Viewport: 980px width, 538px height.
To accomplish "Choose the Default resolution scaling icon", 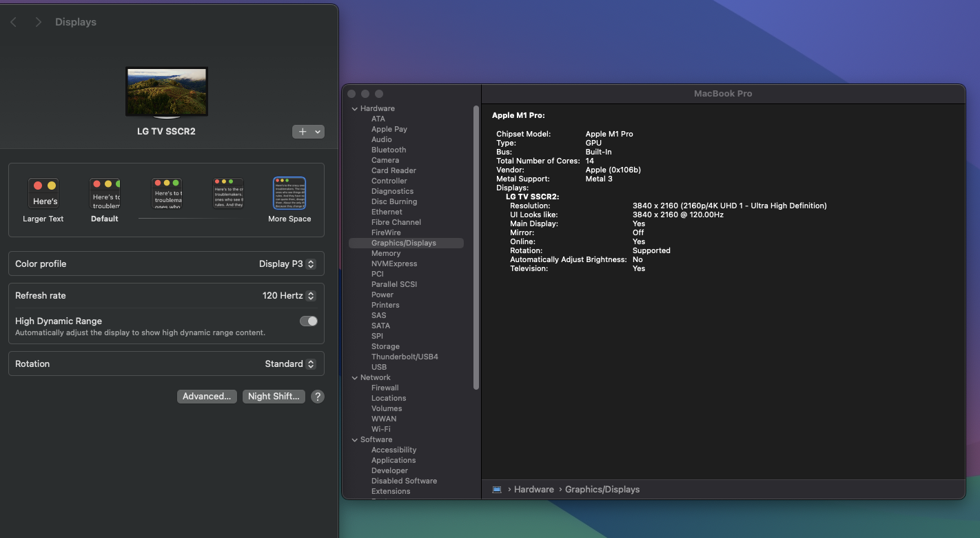I will [105, 194].
